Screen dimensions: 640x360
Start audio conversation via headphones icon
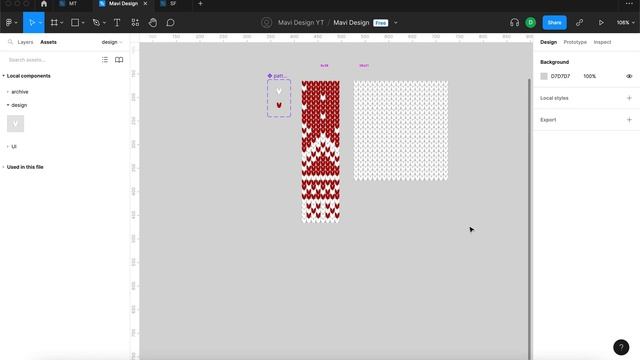point(514,23)
